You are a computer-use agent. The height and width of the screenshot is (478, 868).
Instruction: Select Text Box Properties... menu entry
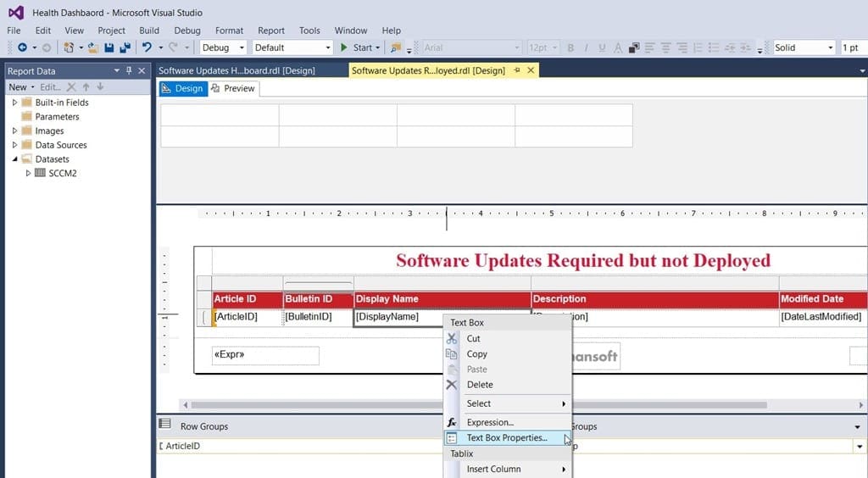(x=508, y=437)
